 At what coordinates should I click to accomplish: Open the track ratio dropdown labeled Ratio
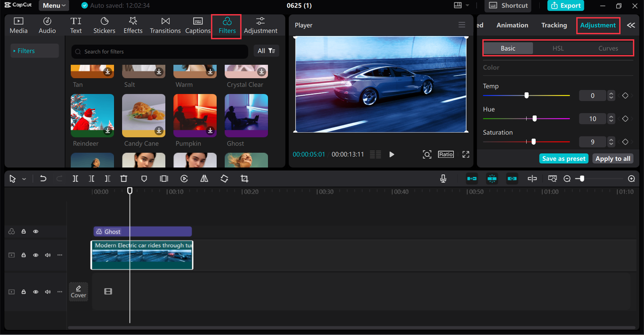coord(446,154)
